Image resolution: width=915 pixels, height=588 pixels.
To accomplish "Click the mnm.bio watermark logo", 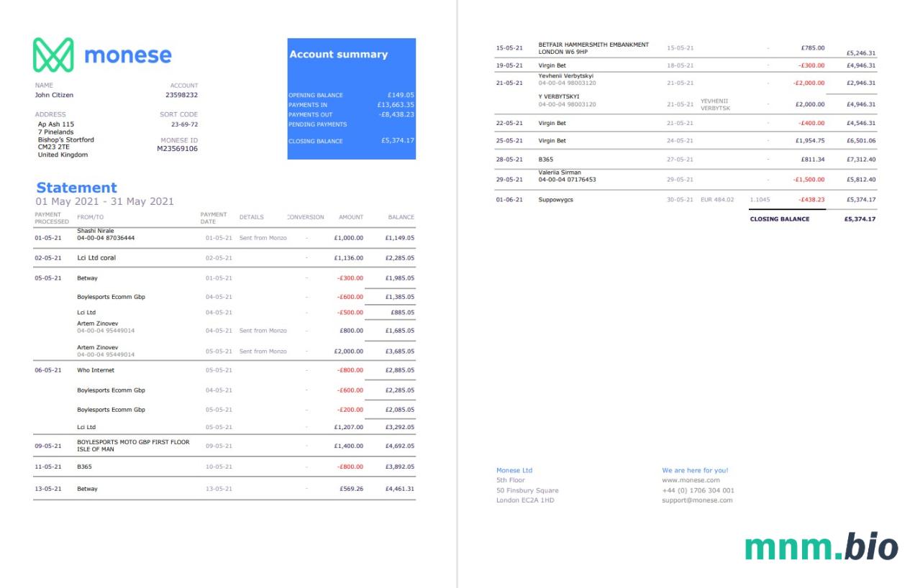I will 822,548.
